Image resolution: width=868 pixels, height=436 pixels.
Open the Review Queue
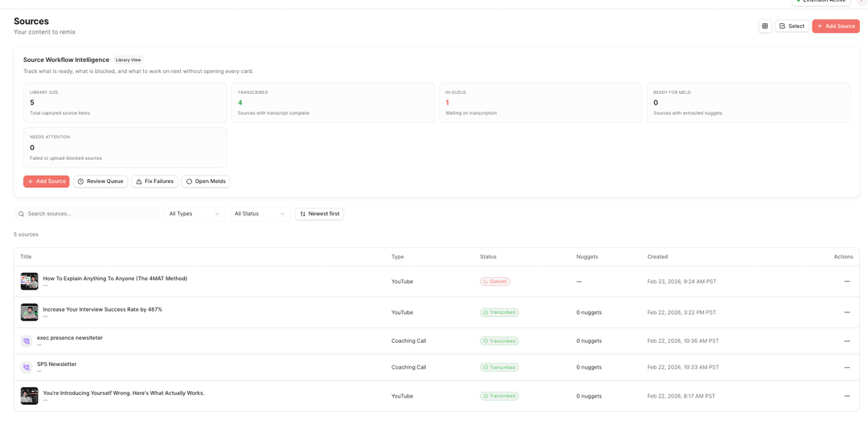(100, 181)
